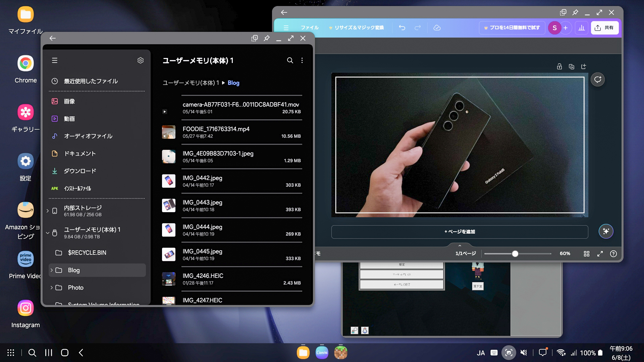Open IMG_4E09B83D7103-1.jpeg thumbnail
Image resolution: width=644 pixels, height=362 pixels.
click(x=169, y=157)
